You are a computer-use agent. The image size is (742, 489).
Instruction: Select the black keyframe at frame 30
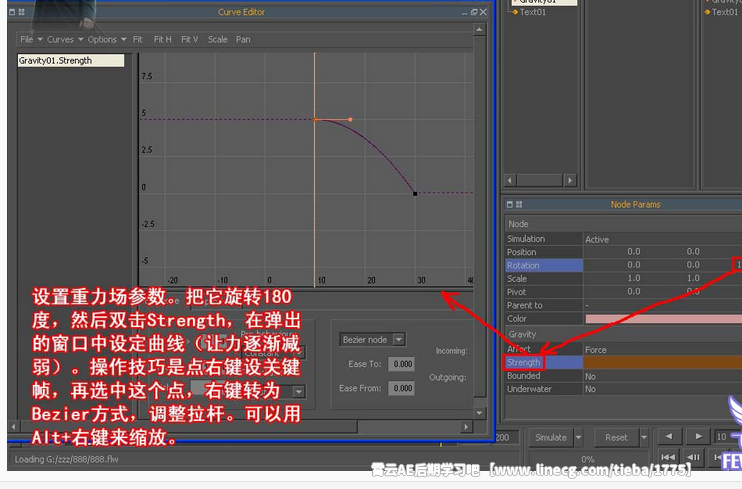(x=415, y=193)
